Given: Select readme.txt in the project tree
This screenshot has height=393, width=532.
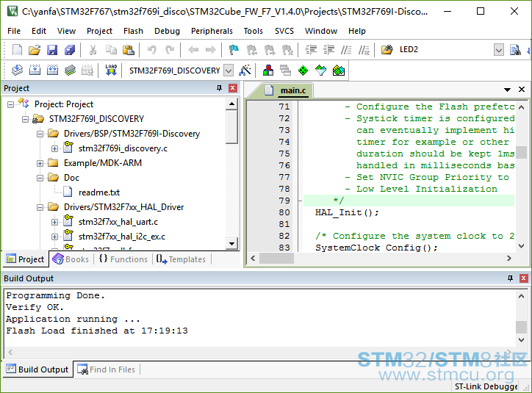Looking at the screenshot, I should click(99, 192).
